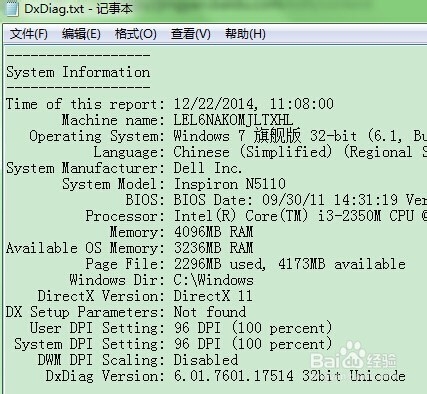Click the Operating System label

(x=97, y=136)
